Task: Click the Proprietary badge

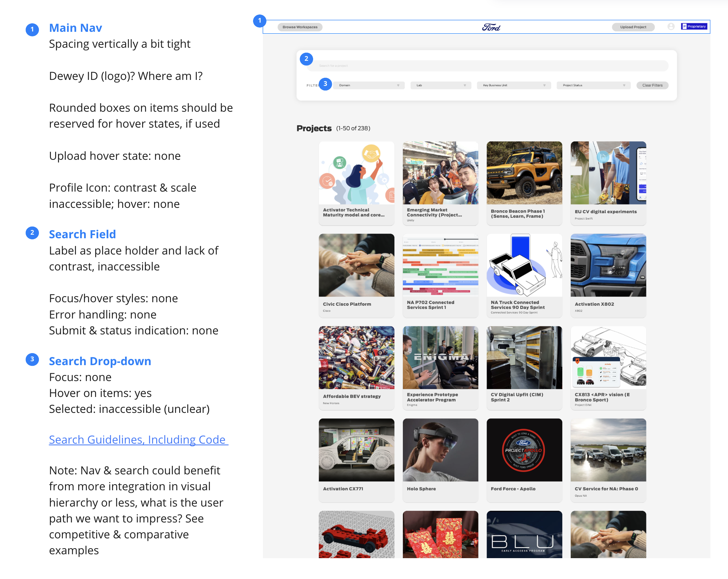Action: [694, 27]
